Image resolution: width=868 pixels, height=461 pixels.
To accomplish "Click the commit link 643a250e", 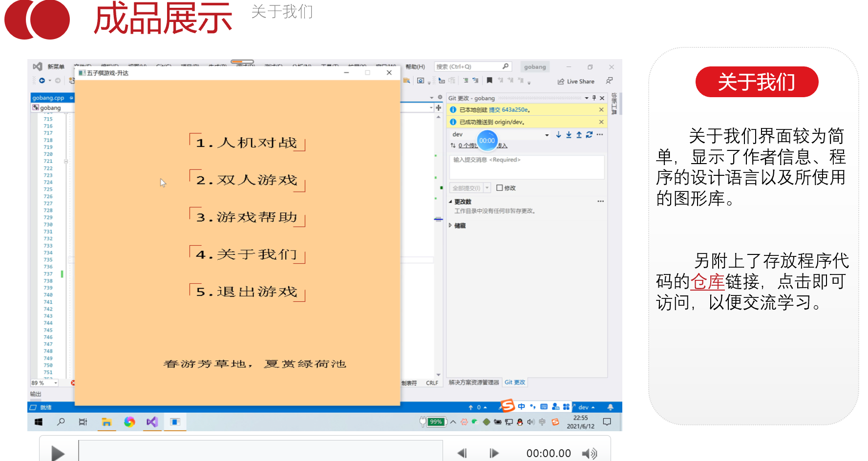I will tap(514, 109).
